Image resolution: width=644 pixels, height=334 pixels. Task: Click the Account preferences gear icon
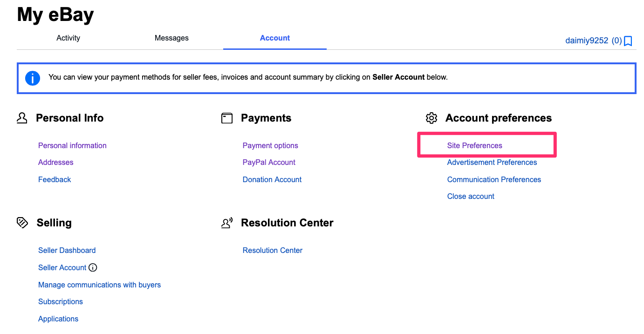(432, 118)
